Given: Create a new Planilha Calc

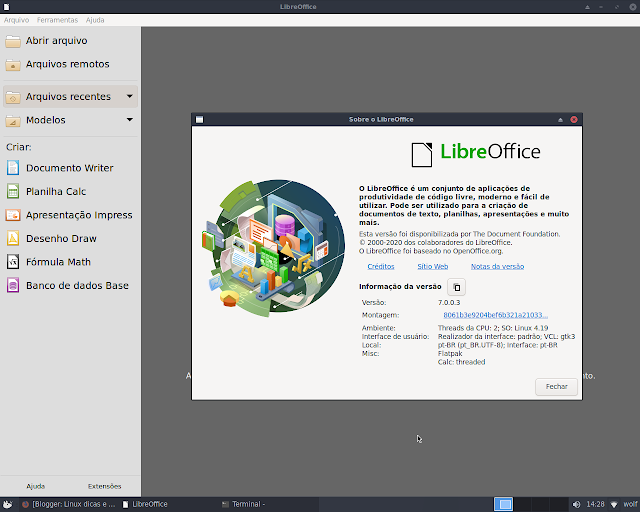Looking at the screenshot, I should (x=56, y=191).
